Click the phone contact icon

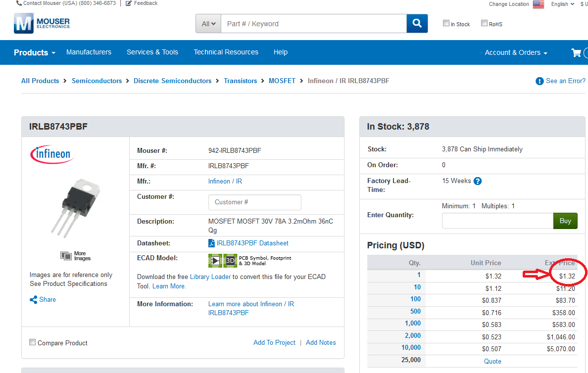click(19, 3)
